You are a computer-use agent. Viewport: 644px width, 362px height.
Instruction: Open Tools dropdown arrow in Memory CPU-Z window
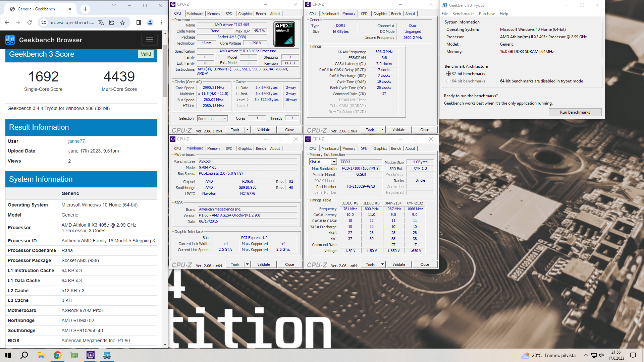[x=382, y=130]
